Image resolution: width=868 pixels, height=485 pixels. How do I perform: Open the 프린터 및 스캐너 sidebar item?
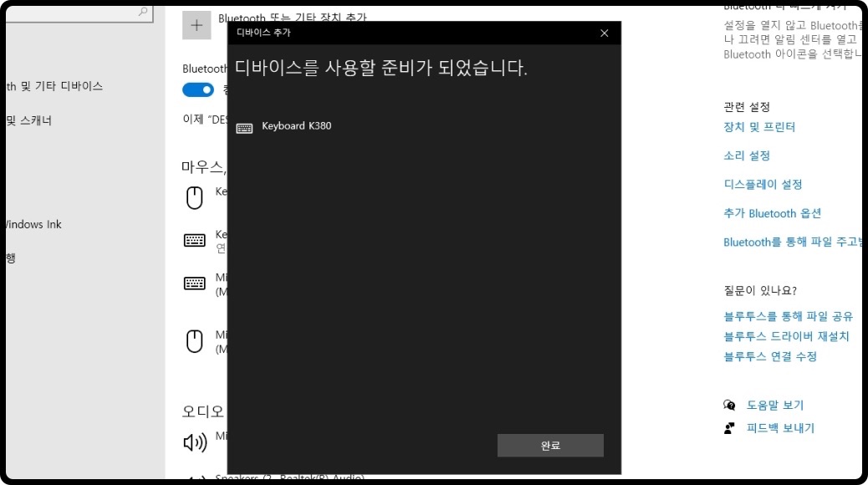[x=29, y=120]
